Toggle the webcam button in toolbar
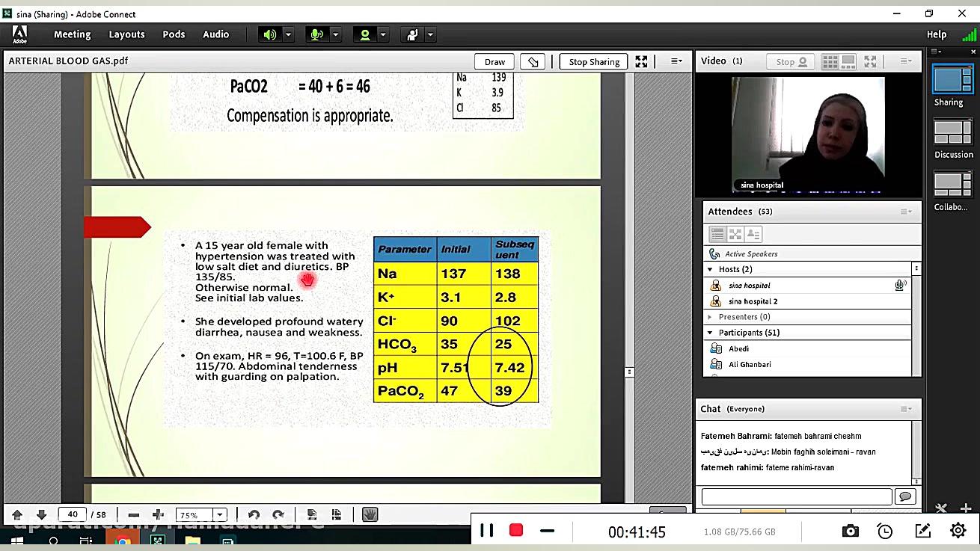Screen dimensions: 980x551 [365, 34]
